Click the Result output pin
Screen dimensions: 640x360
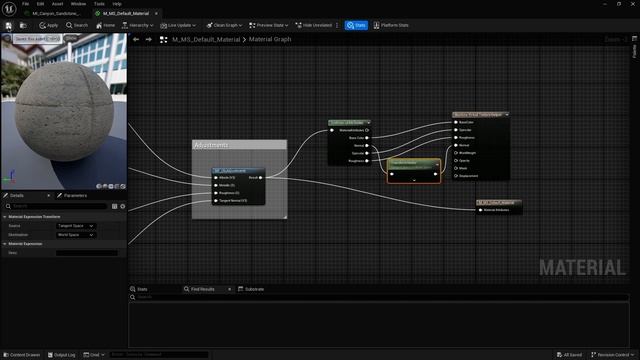[260, 178]
